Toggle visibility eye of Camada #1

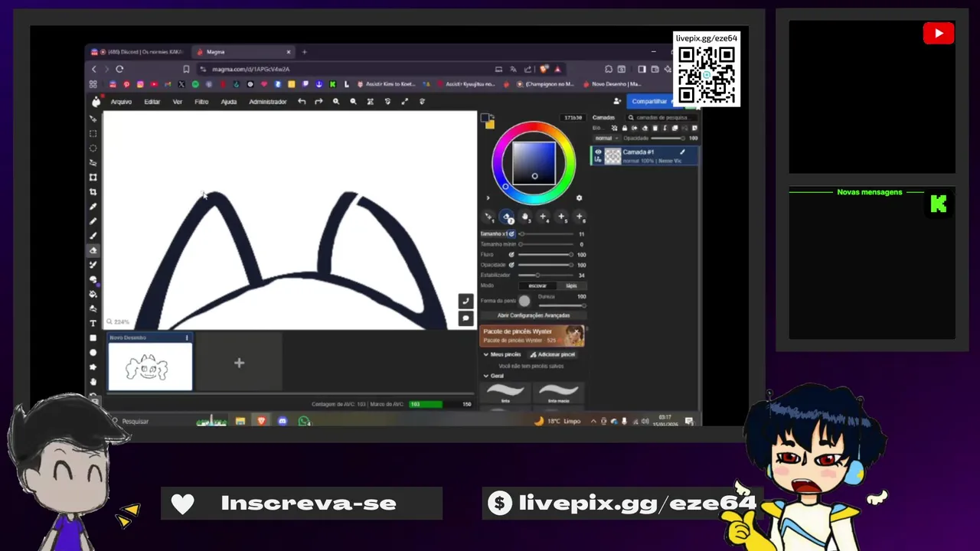[598, 152]
